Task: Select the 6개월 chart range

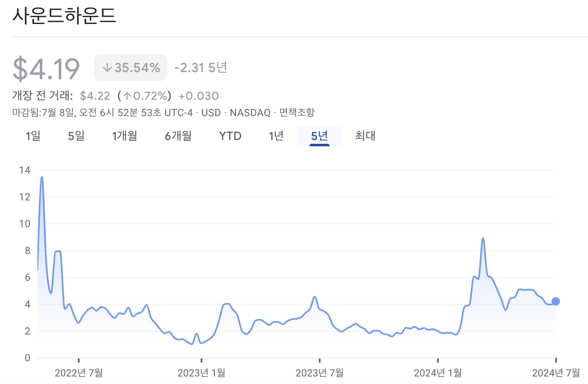Action: click(178, 136)
